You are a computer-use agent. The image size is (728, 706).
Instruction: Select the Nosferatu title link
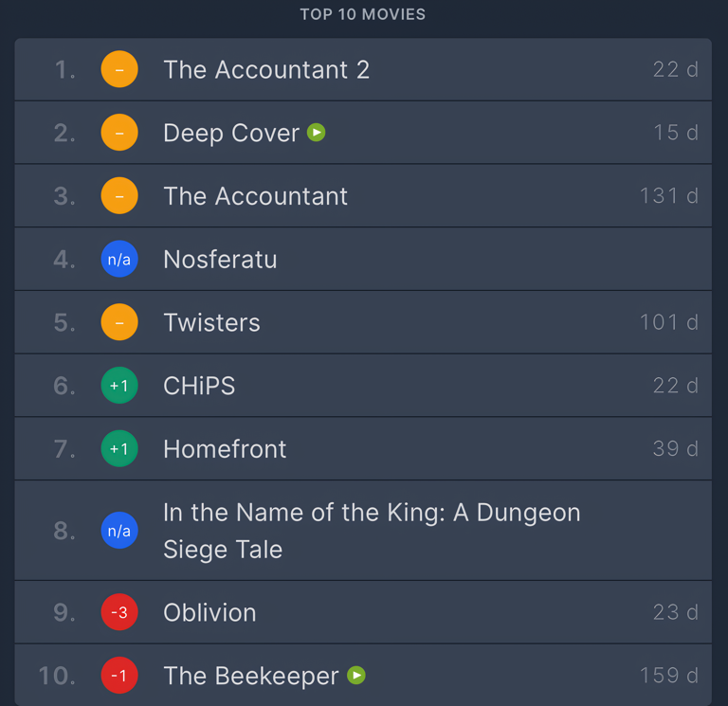coord(220,260)
